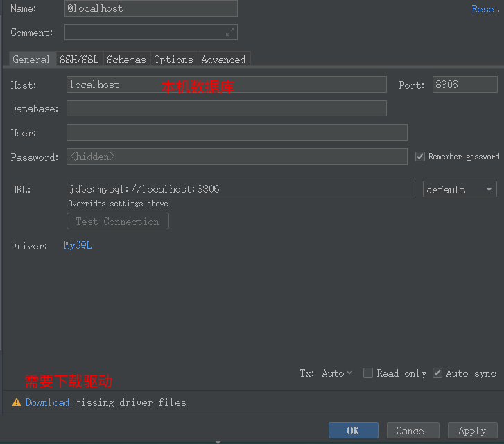Click the Database input field
Screen dimensions: 504x444
(227, 109)
